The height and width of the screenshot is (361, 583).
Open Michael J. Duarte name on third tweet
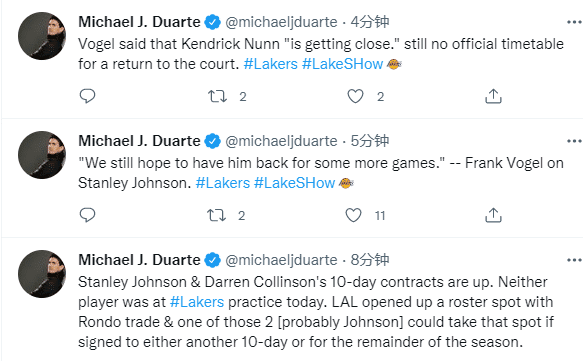(139, 260)
